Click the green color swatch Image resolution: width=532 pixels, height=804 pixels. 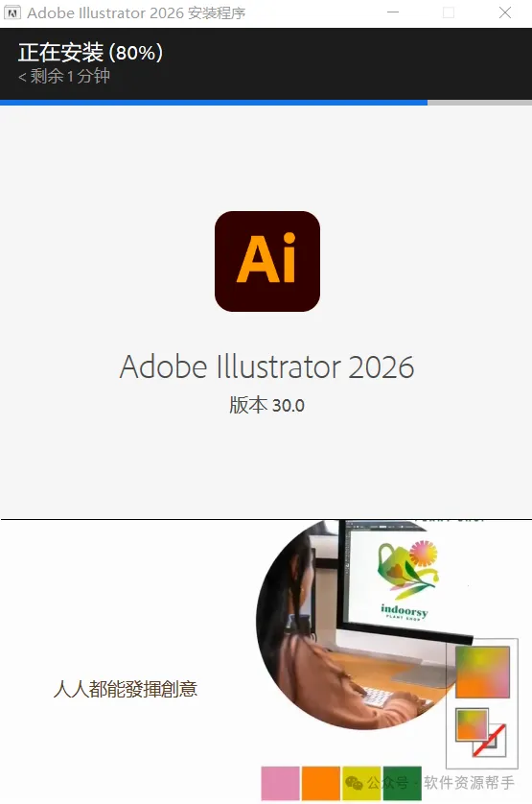[403, 784]
